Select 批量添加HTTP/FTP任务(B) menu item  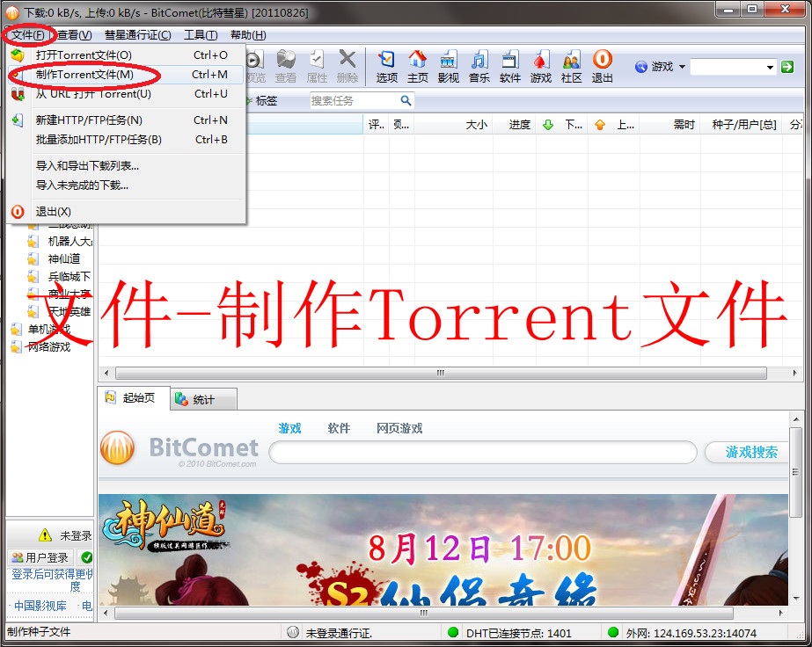[x=126, y=140]
